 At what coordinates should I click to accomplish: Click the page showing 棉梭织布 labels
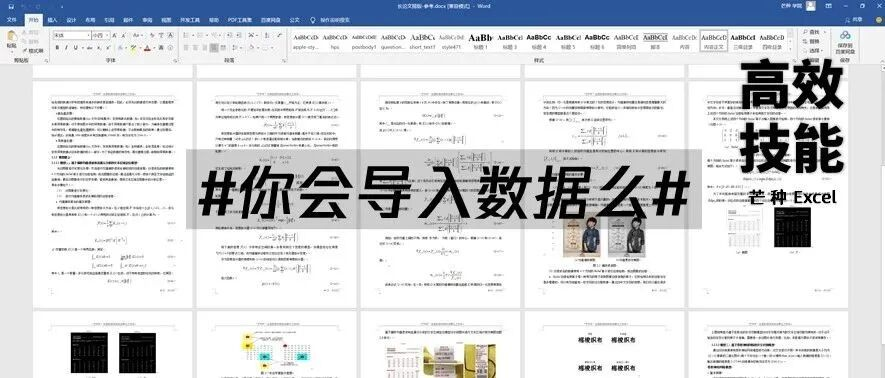pyautogui.click(x=604, y=344)
